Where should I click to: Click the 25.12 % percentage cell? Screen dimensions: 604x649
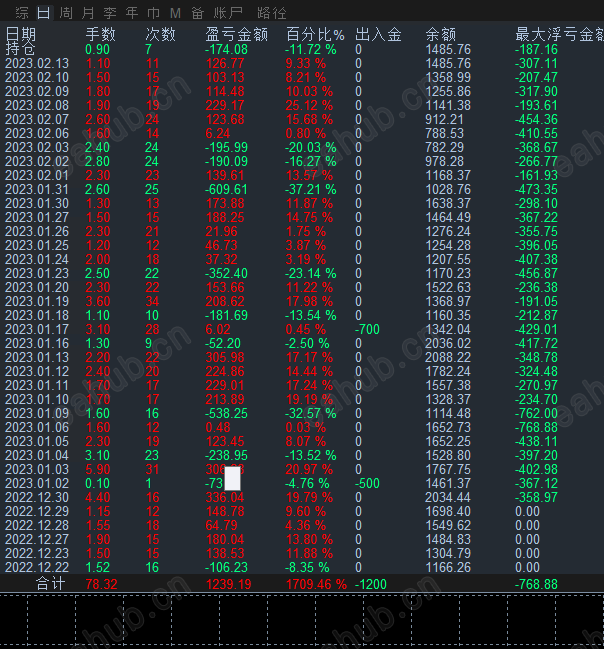pos(309,106)
